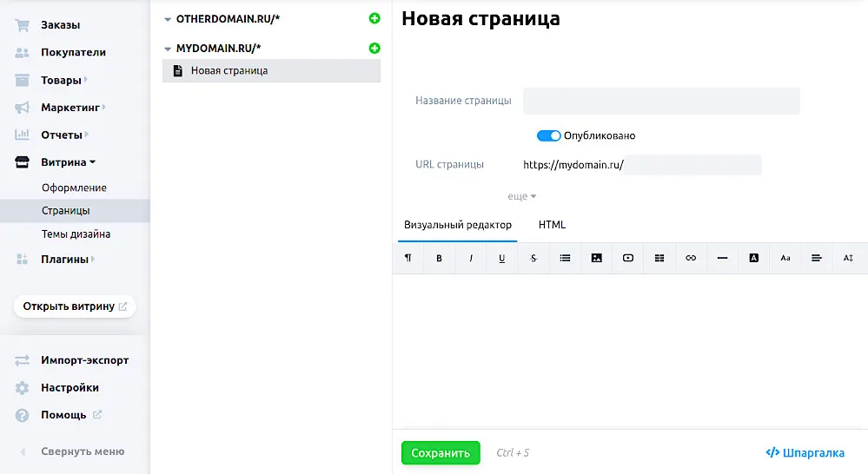Image resolution: width=868 pixels, height=474 pixels.
Task: Click the MYDOMAIN.RU/* domain label
Action: (x=219, y=48)
